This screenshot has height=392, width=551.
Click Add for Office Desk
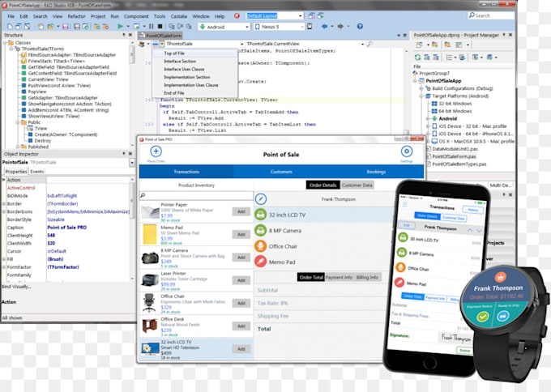pyautogui.click(x=241, y=326)
